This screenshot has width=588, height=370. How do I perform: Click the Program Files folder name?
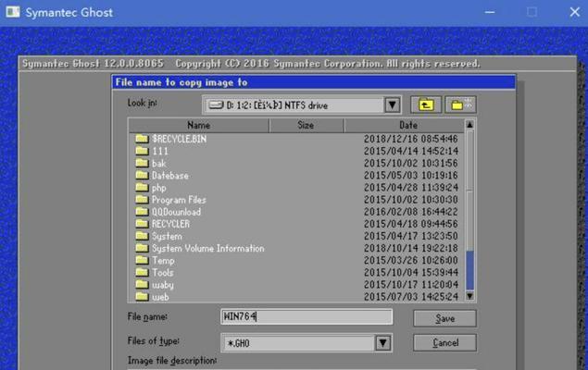point(179,200)
